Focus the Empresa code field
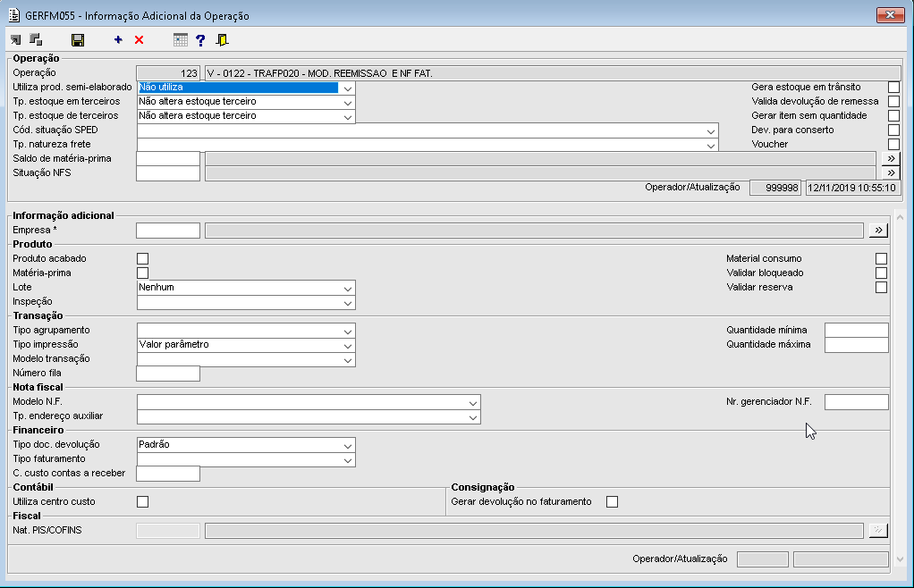914x588 pixels. pos(168,230)
